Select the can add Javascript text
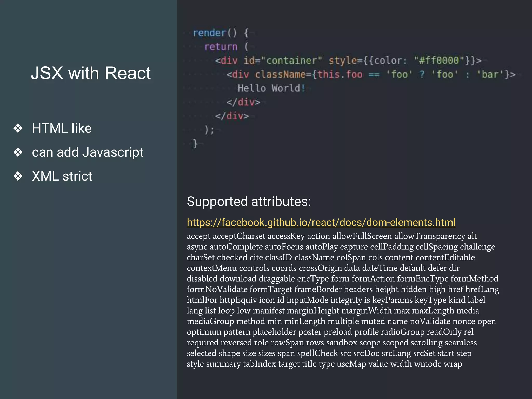 [x=88, y=152]
